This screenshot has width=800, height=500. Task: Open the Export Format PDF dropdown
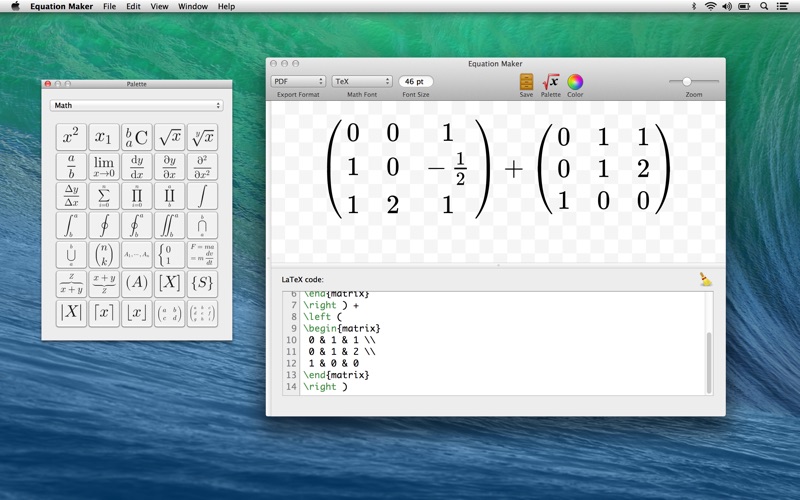click(x=298, y=81)
